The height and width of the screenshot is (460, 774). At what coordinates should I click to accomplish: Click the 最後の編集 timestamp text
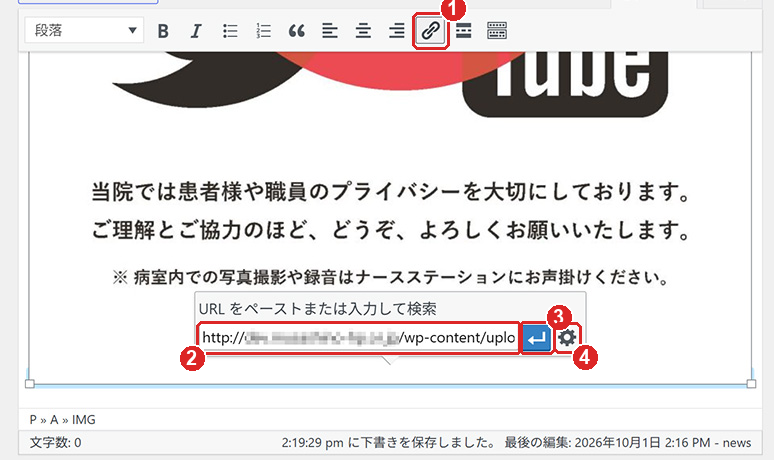coord(627,443)
